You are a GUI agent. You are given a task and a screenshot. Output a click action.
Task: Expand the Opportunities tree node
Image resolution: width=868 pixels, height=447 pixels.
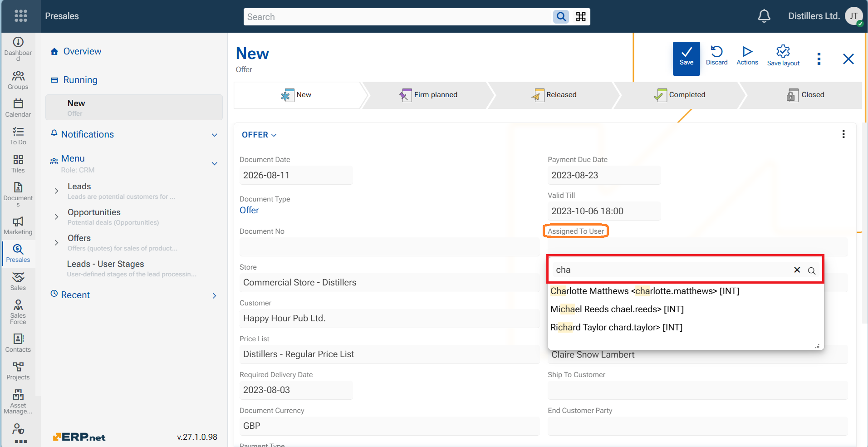56,217
